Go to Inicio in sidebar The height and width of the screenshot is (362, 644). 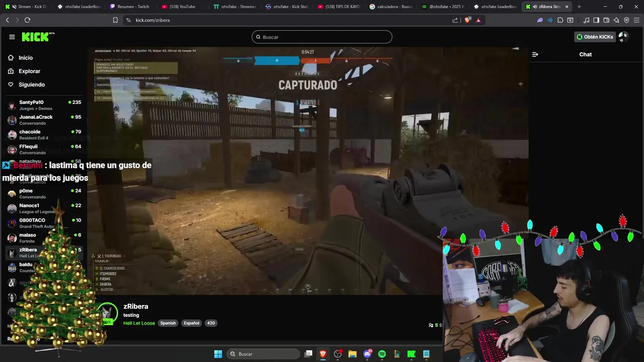pyautogui.click(x=25, y=58)
